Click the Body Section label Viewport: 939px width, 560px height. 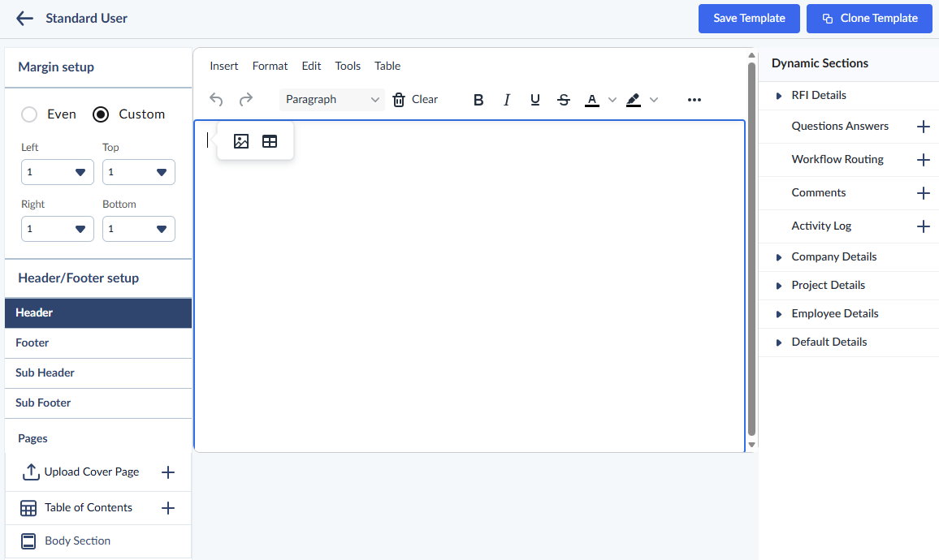point(78,541)
